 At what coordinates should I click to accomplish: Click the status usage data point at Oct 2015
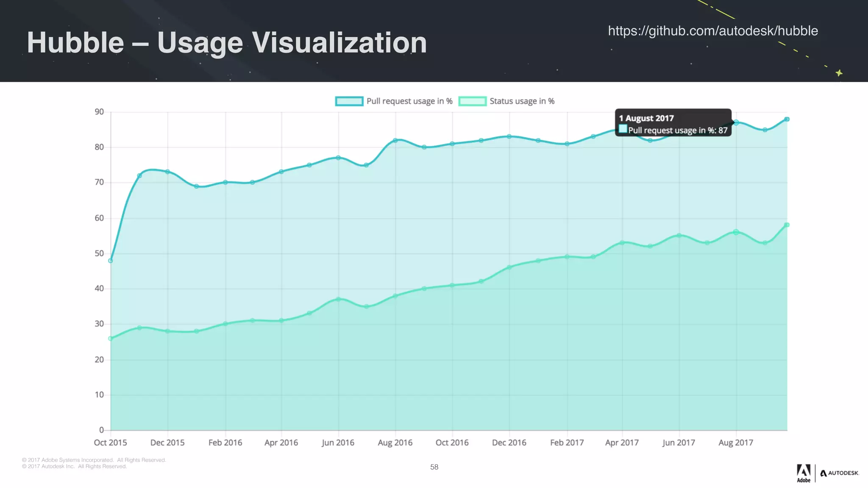pos(111,338)
